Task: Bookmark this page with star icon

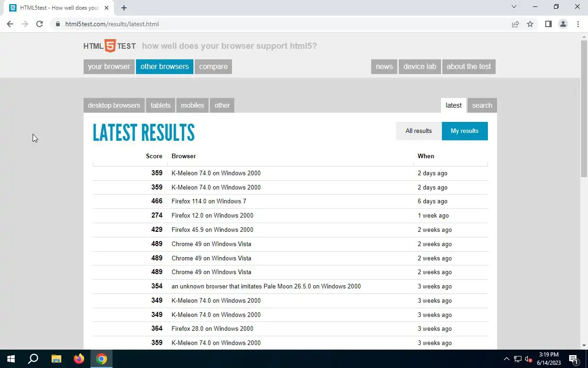Action: (x=530, y=24)
